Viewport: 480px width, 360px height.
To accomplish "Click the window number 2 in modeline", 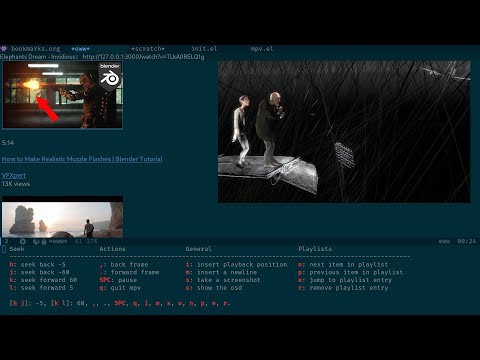I will click(7, 241).
